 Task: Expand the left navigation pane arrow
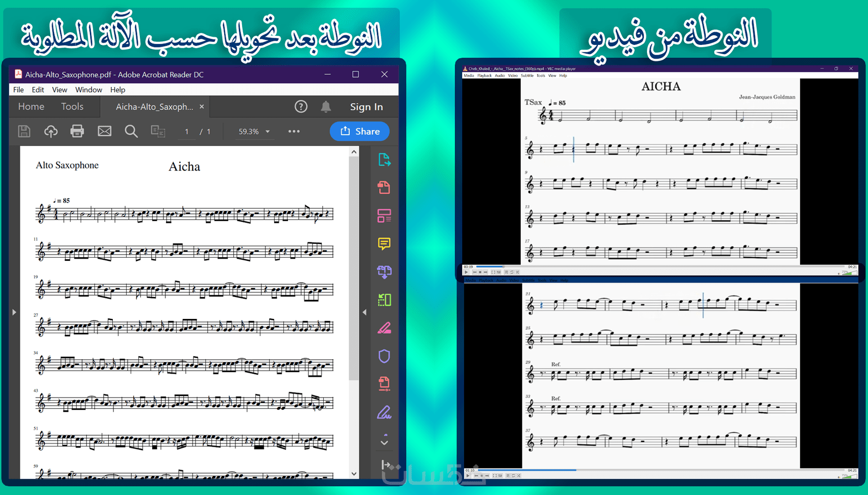pyautogui.click(x=14, y=312)
